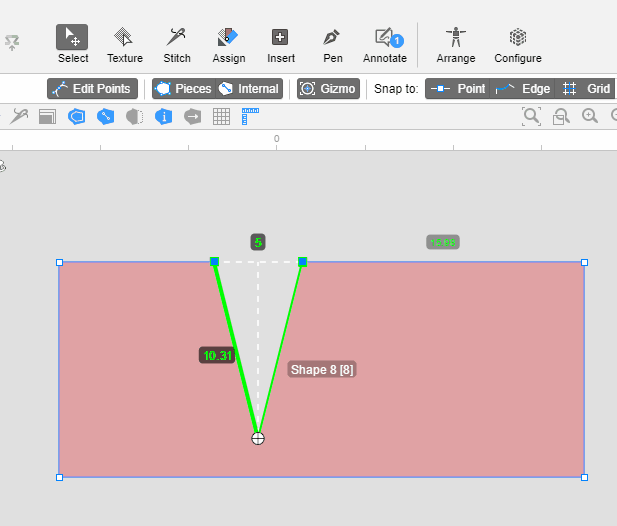Activate the Stitch tool
Image resolution: width=617 pixels, height=526 pixels.
tap(177, 44)
